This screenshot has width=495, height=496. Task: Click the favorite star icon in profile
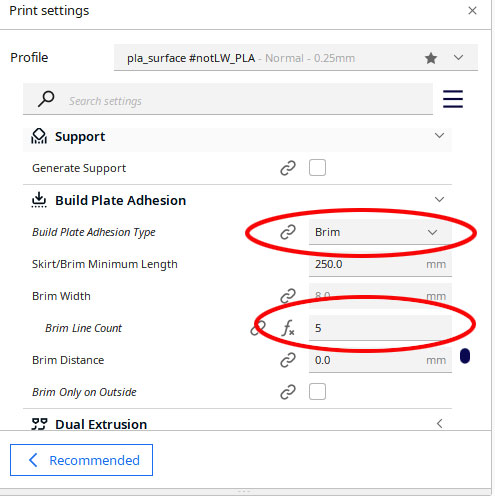431,58
